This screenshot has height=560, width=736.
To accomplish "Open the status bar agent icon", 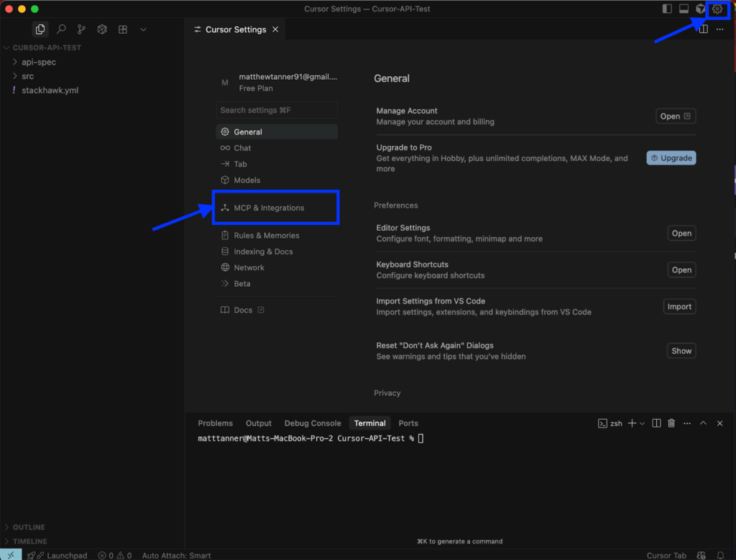I will tap(701, 555).
